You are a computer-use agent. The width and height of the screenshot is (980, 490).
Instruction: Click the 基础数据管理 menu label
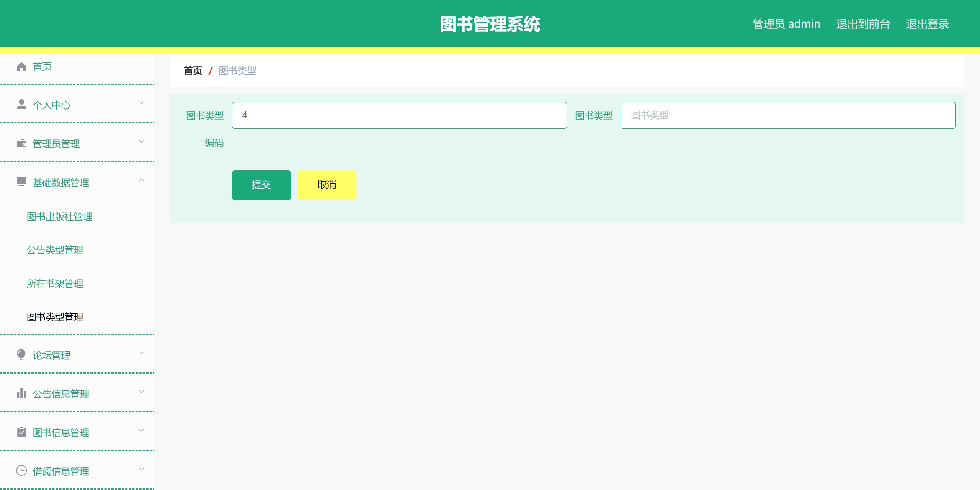coord(61,183)
